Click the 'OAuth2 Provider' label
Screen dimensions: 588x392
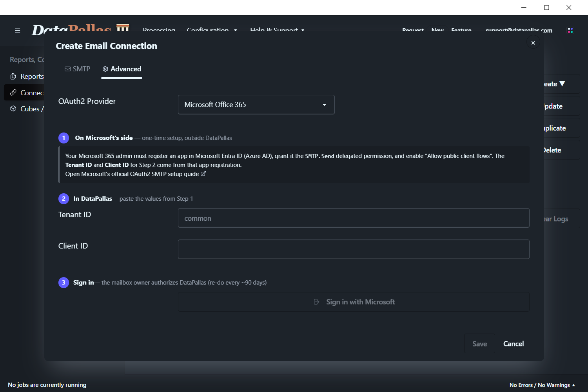coord(87,101)
